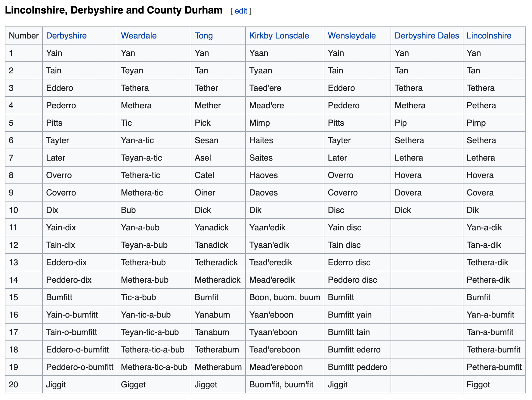Click the cell reading 'Pethera-dik'
The image size is (532, 400).
[x=494, y=280]
